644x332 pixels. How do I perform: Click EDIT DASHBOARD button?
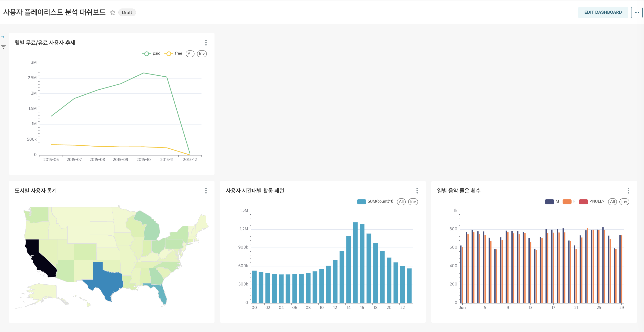[x=603, y=13]
